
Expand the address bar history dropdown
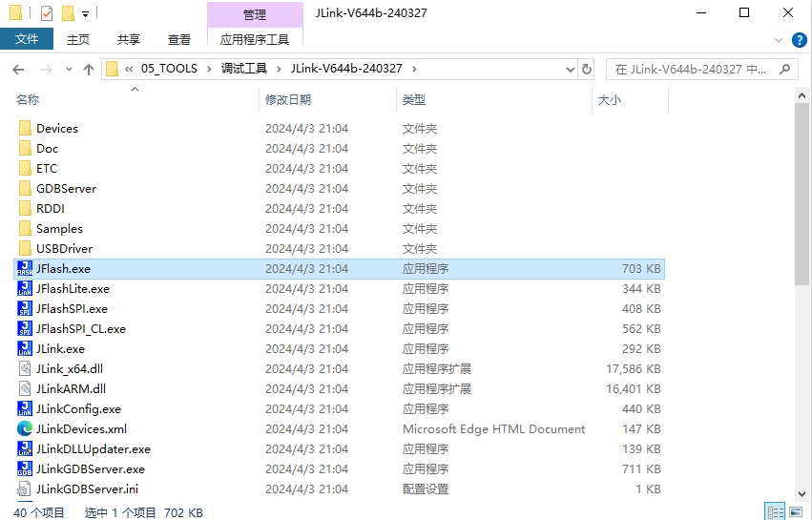[571, 70]
